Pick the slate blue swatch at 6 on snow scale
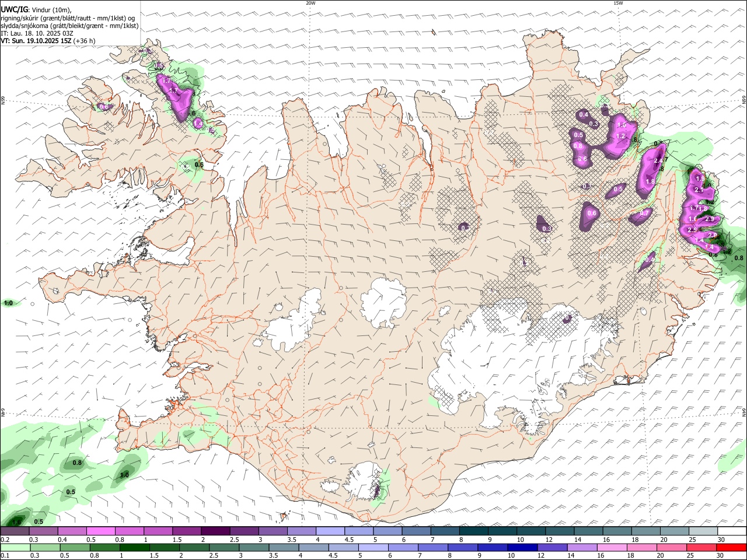 click(x=417, y=531)
